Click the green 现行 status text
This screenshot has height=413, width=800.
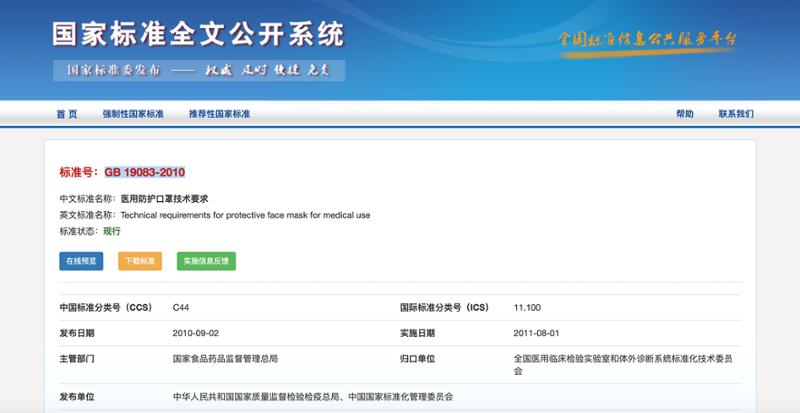(112, 231)
